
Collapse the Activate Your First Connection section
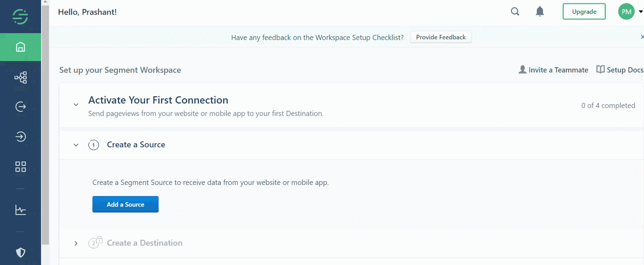click(x=76, y=105)
